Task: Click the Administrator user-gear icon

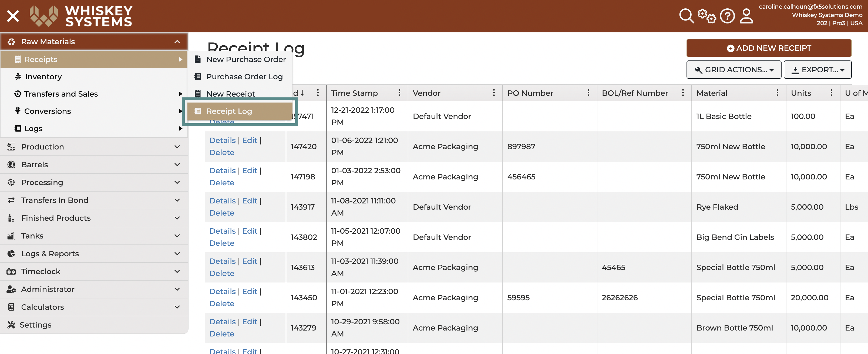Action: pos(11,289)
